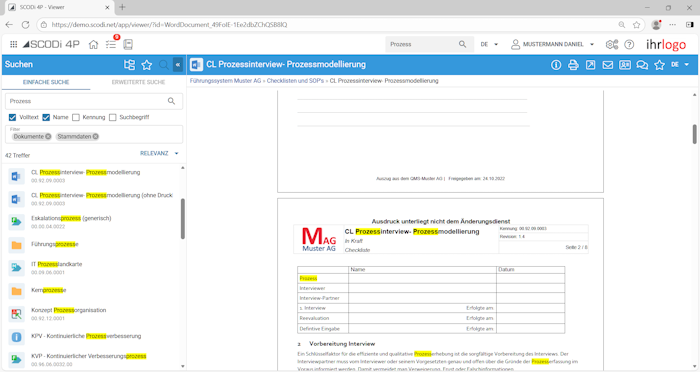Add document to favorites star

659,65
